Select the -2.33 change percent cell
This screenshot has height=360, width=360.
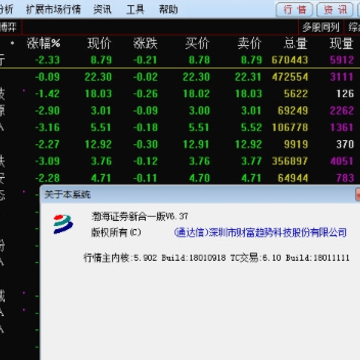pyautogui.click(x=47, y=60)
